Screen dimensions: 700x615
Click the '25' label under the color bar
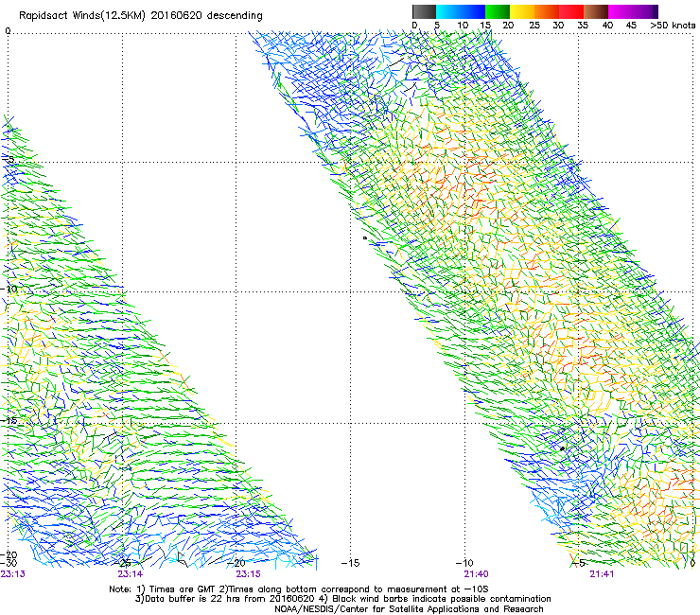point(534,26)
